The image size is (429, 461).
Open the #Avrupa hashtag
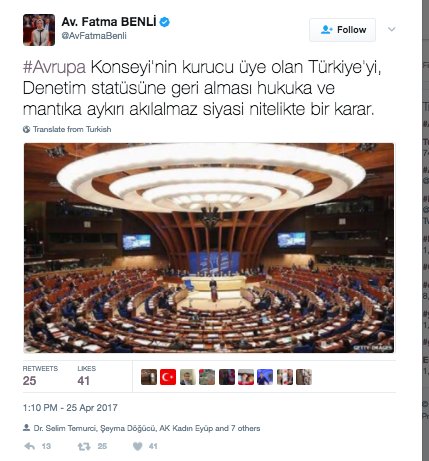pyautogui.click(x=55, y=67)
